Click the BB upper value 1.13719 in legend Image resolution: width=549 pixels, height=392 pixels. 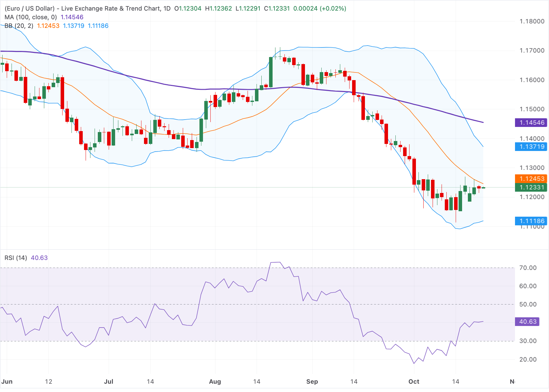(74, 26)
